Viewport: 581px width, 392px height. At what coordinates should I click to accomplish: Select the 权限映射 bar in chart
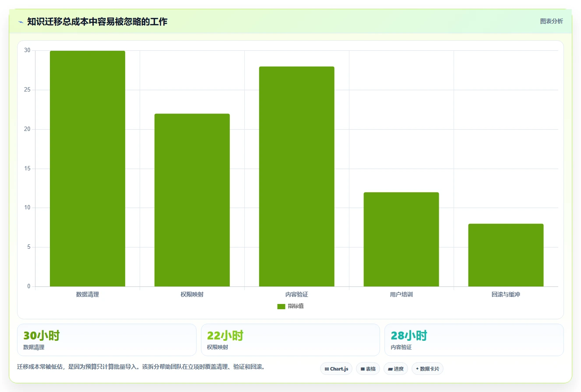click(192, 200)
